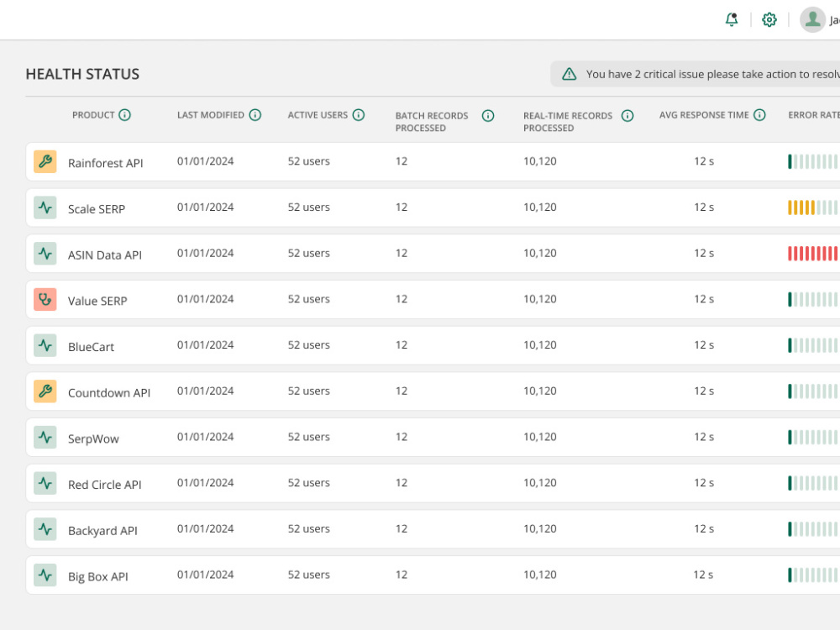
Task: Click the Big Box API pulse icon
Action: pyautogui.click(x=45, y=575)
